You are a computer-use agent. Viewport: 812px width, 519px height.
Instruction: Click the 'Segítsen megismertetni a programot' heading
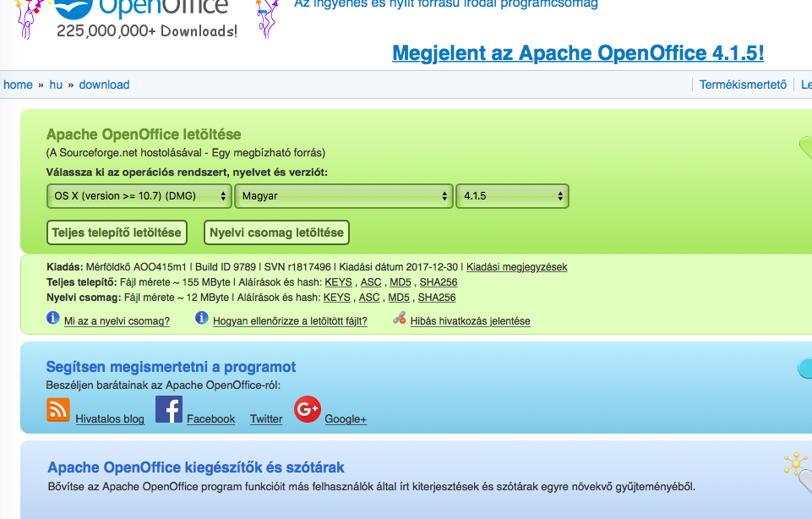(x=171, y=367)
